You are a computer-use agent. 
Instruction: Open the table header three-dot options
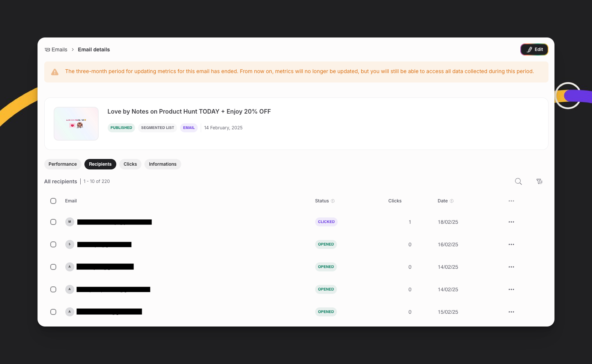[511, 201]
